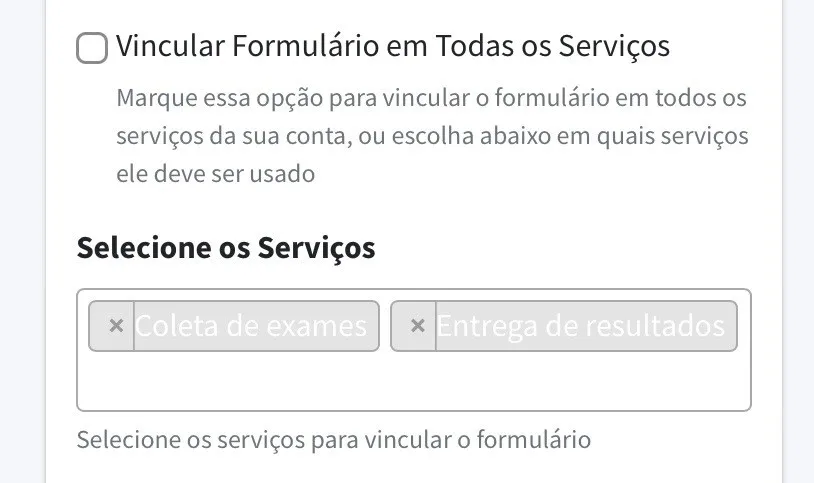Screen dimensions: 814x483
Task: Click the x icon beside Coleta de exames
Action: (x=115, y=326)
